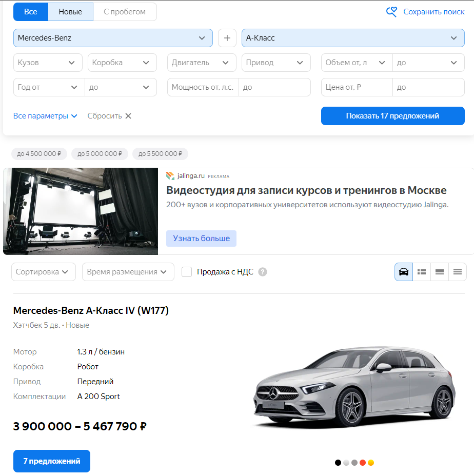
Task: Switch to list with thumbnails view icon
Action: tap(422, 272)
